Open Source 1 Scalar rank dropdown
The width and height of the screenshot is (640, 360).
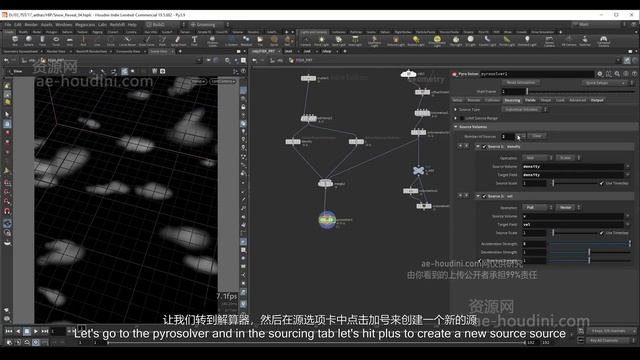568,158
